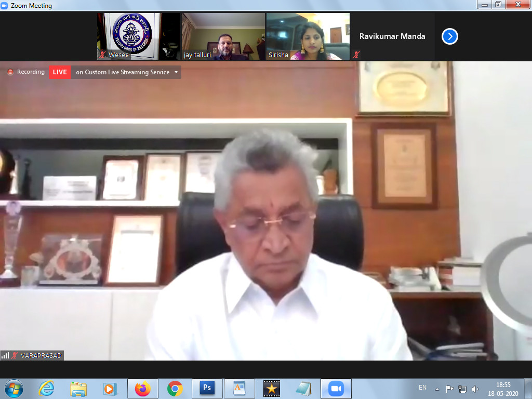Open Windows Explorer folder in the taskbar
Screen dimensions: 532x399
[x=78, y=388]
